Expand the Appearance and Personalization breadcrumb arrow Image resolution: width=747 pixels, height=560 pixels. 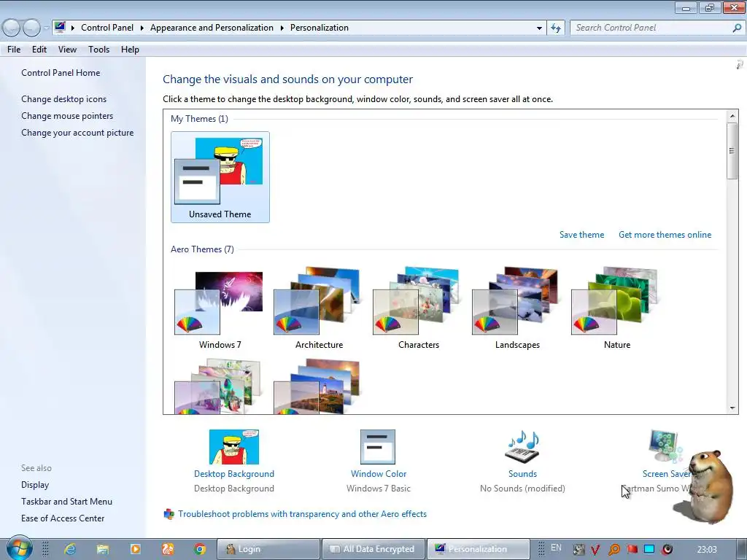click(x=282, y=28)
